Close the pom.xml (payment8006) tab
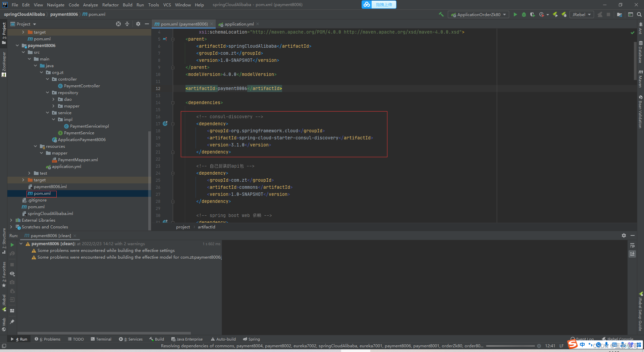Screen dimensions: 644x352 (212, 24)
